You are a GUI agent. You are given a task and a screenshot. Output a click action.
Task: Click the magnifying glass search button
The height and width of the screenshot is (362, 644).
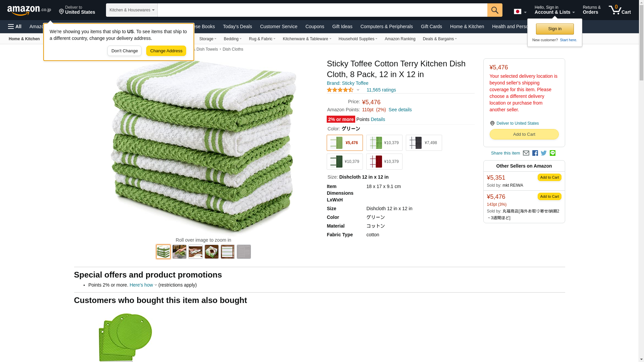(x=495, y=10)
